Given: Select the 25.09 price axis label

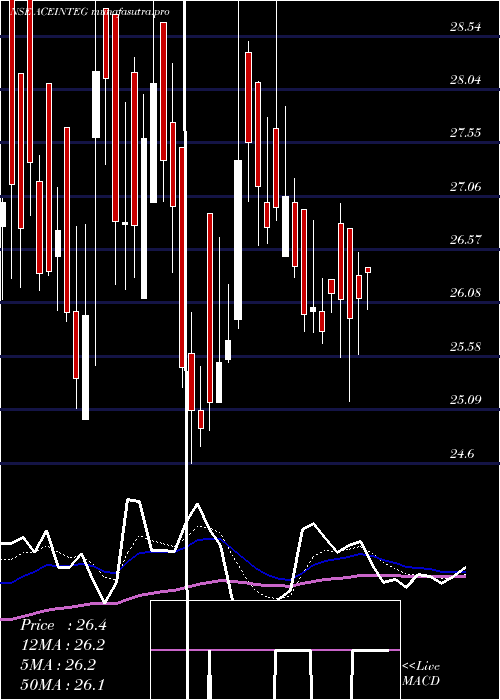Looking at the screenshot, I should 466,399.
